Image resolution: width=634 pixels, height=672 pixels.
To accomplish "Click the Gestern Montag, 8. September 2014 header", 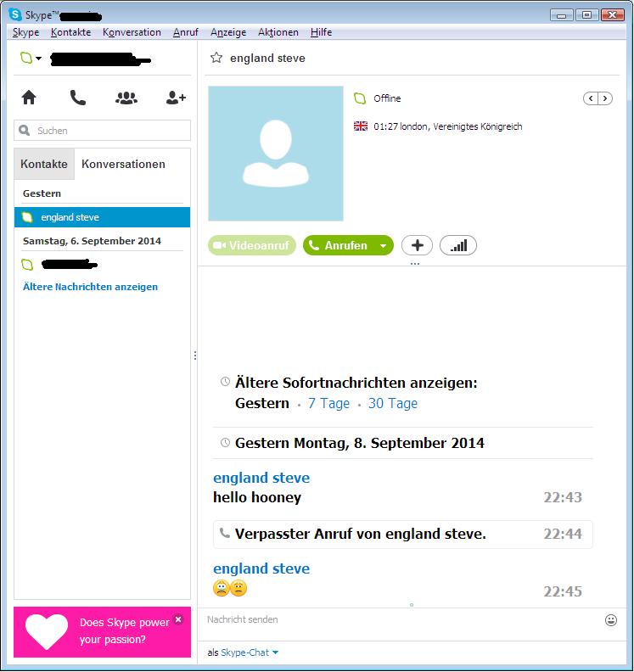I will tap(360, 443).
